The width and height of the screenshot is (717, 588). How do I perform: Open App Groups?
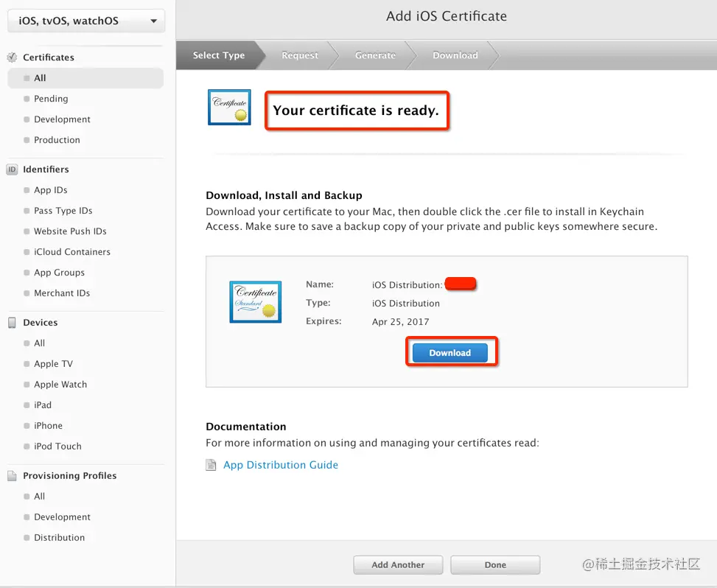tap(59, 273)
